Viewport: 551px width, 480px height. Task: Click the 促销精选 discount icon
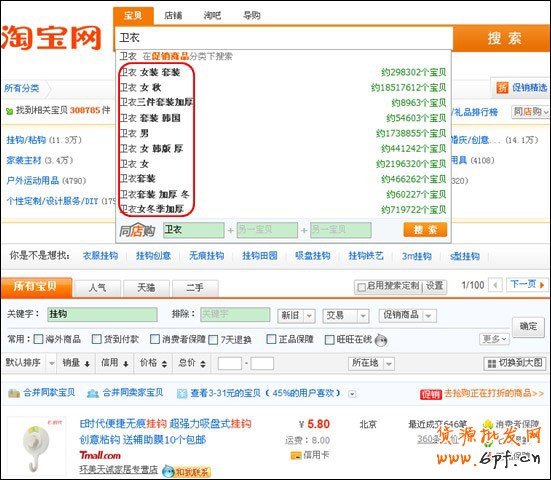coord(502,88)
